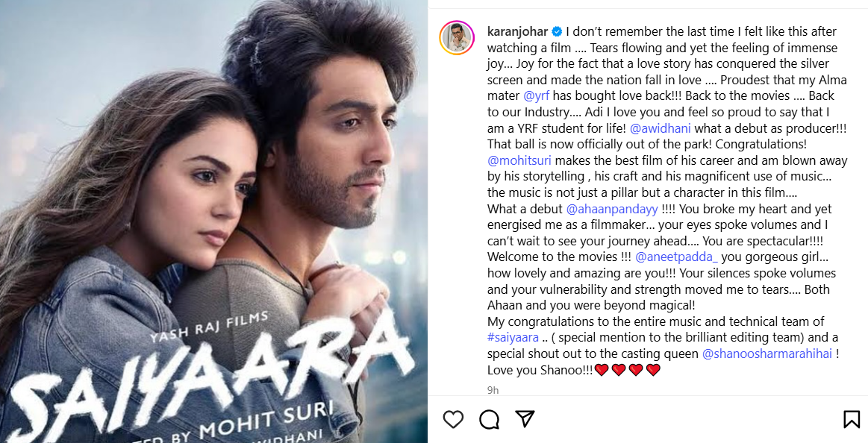Screen dimensions: 868x443
Task: Save post with the bookmark icon
Action: [x=852, y=419]
